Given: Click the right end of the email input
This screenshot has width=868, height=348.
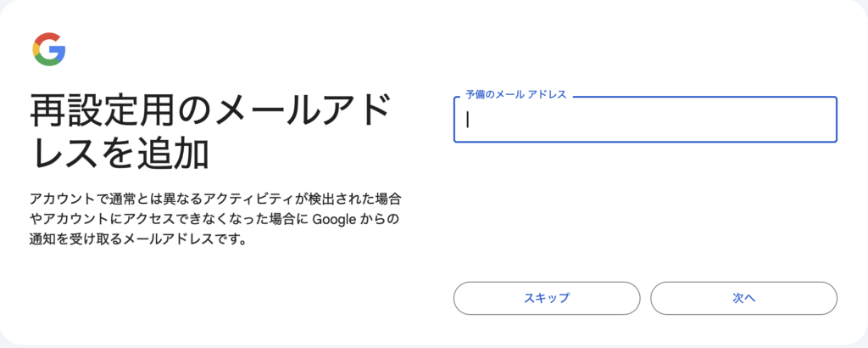Looking at the screenshot, I should coord(822,120).
